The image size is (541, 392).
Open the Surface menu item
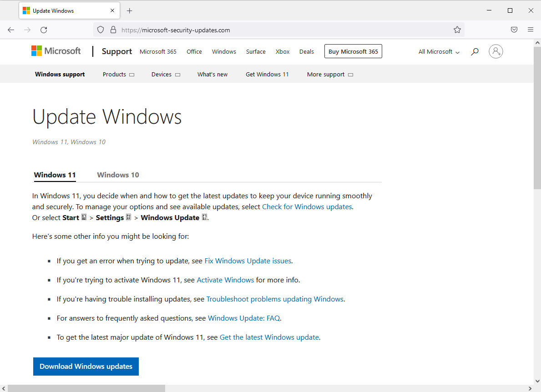[256, 51]
